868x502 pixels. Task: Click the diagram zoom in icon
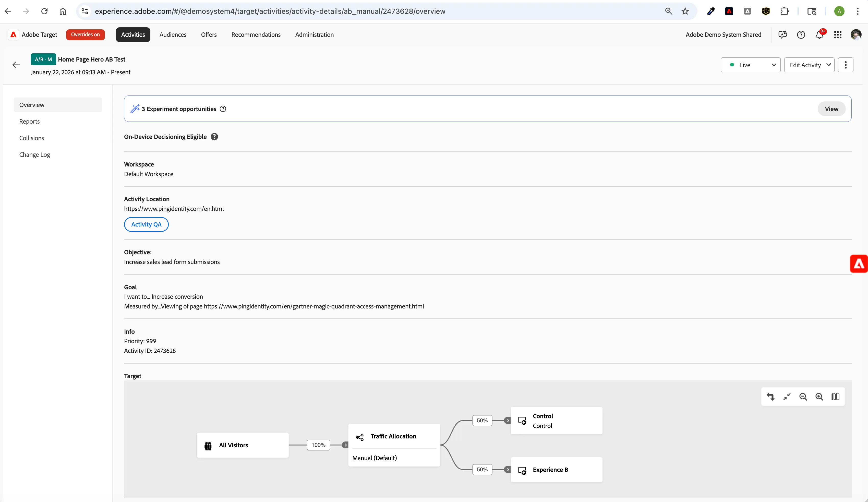click(819, 397)
